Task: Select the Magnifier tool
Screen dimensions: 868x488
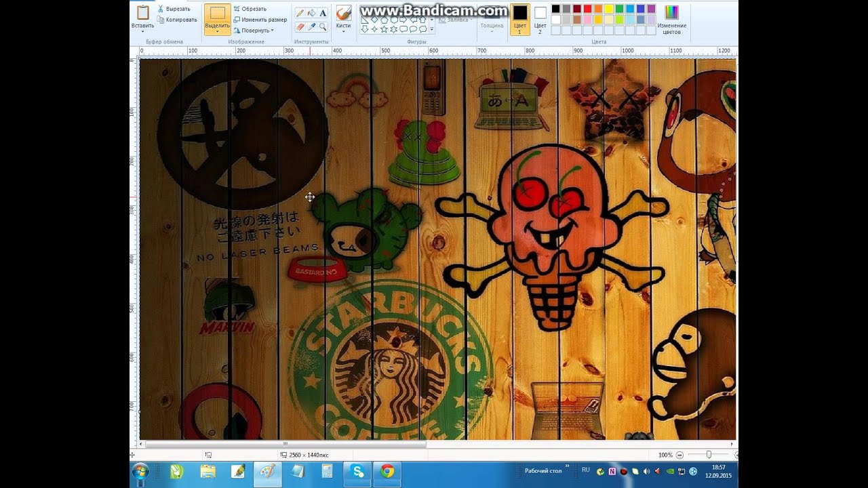Action: [x=323, y=27]
